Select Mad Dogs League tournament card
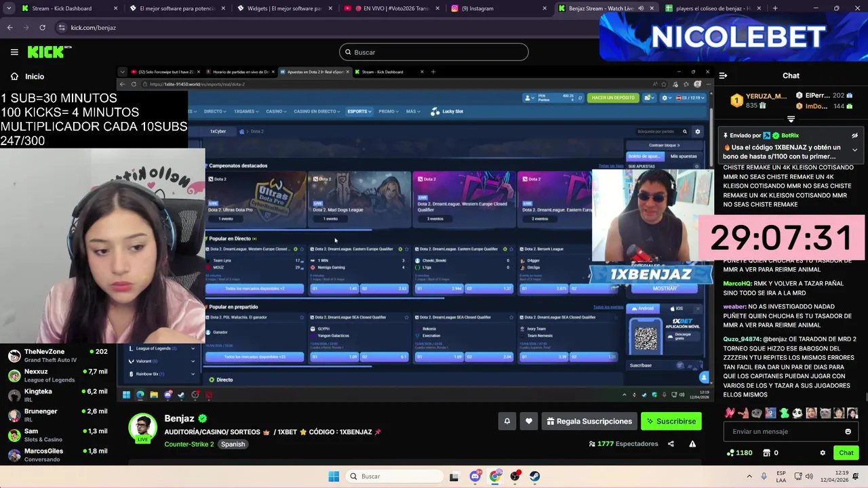 click(x=360, y=198)
